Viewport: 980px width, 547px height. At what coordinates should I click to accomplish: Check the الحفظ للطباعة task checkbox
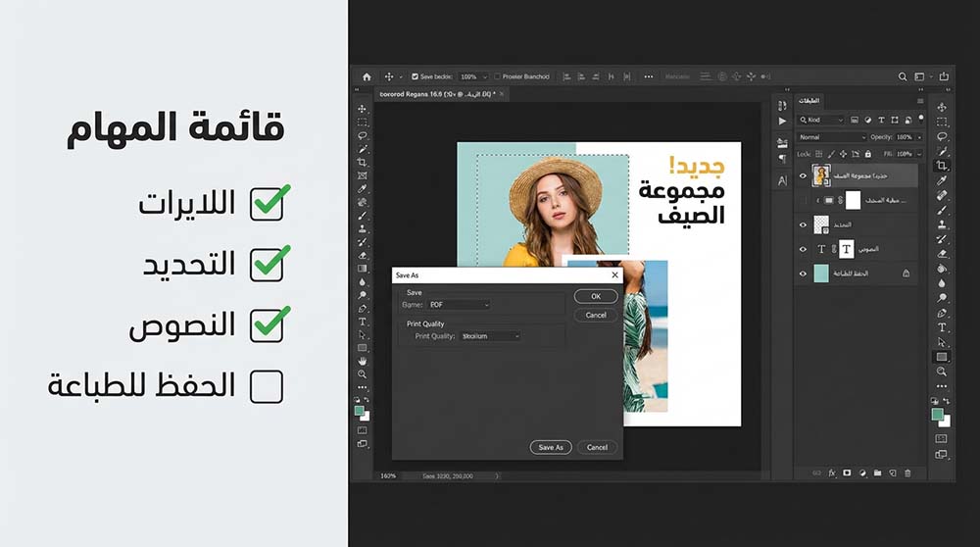click(x=267, y=386)
